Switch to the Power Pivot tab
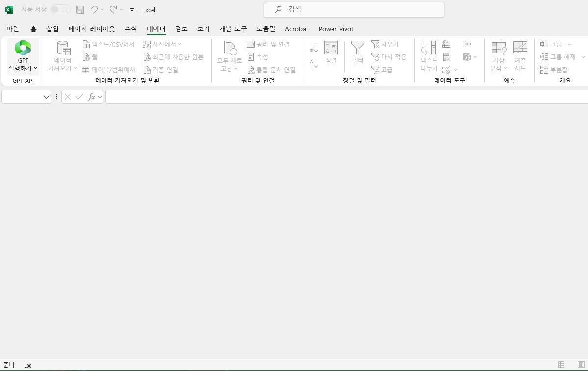The image size is (588, 371). 335,29
